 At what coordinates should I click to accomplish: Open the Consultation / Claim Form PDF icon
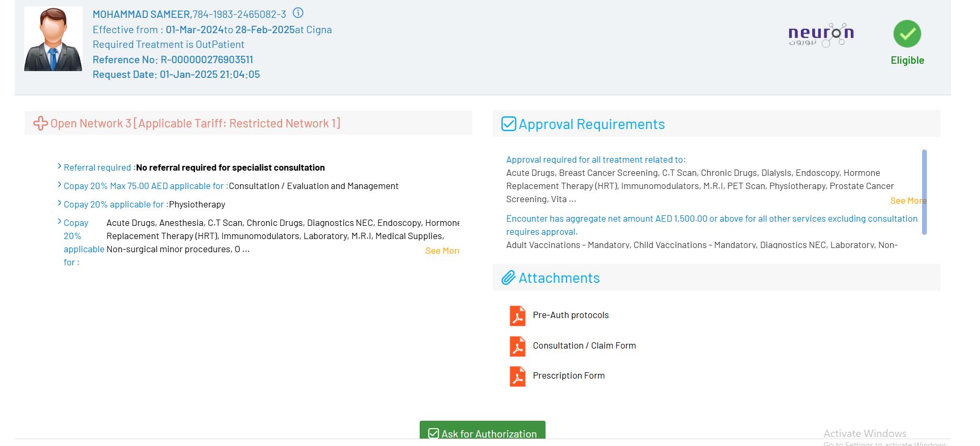pos(518,346)
